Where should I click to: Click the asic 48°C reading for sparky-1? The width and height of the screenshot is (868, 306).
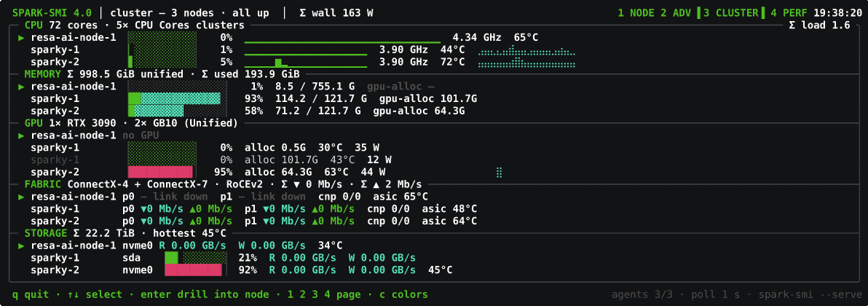point(449,209)
